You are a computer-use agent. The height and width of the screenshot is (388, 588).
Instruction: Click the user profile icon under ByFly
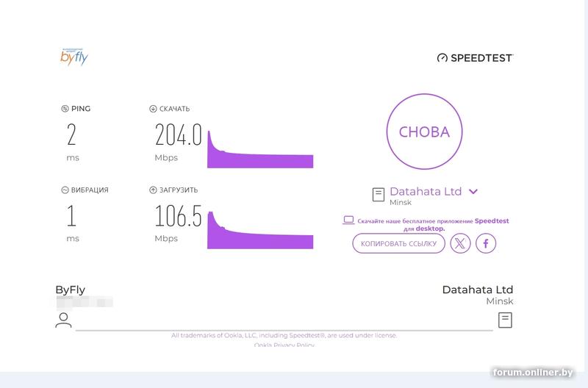64,320
